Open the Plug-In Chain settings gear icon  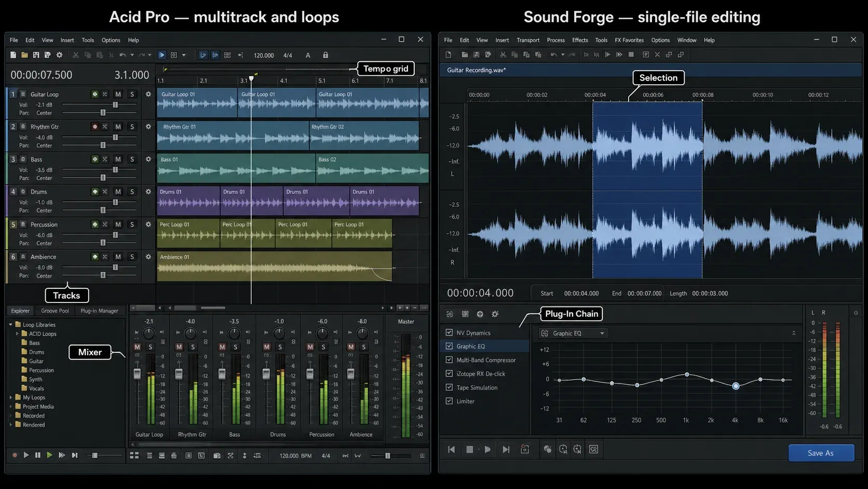[495, 314]
